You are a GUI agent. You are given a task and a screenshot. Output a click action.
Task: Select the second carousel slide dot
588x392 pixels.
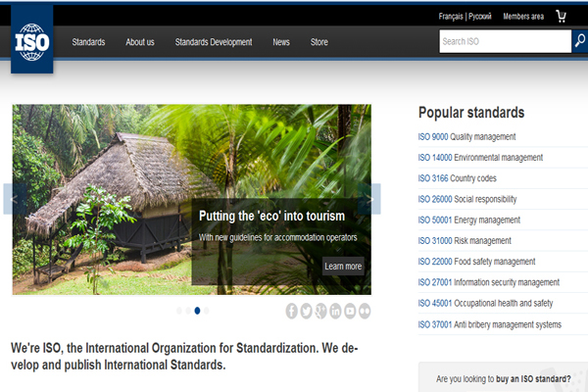188,311
